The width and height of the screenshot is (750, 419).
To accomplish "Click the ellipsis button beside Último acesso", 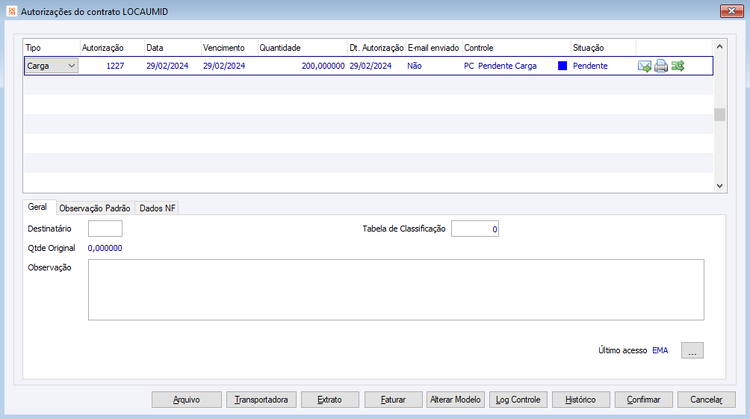I will [x=692, y=350].
